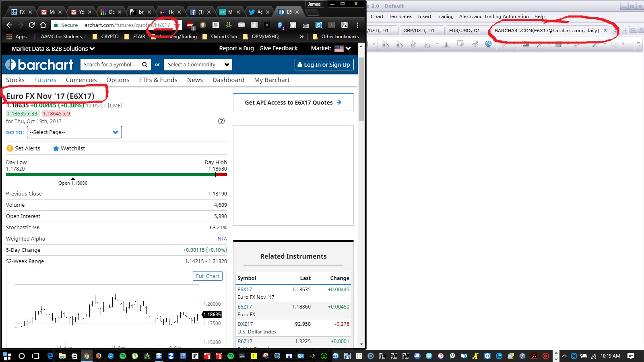Click the search magnifier on barchart

pyautogui.click(x=144, y=64)
